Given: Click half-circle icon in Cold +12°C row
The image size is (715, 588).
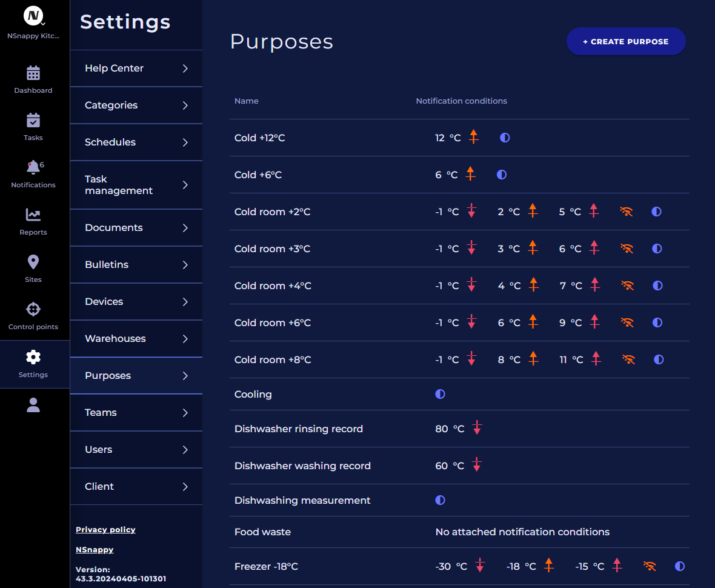Looking at the screenshot, I should coord(505,138).
